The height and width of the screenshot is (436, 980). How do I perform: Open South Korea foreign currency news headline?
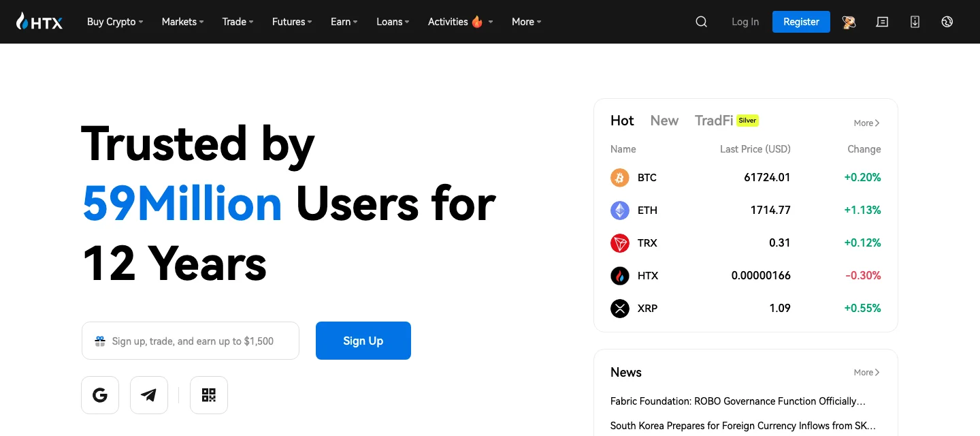click(743, 426)
